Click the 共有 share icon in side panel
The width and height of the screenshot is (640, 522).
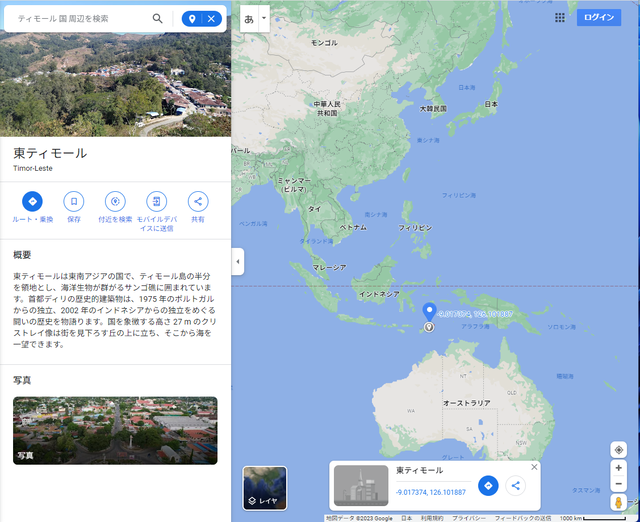point(198,202)
